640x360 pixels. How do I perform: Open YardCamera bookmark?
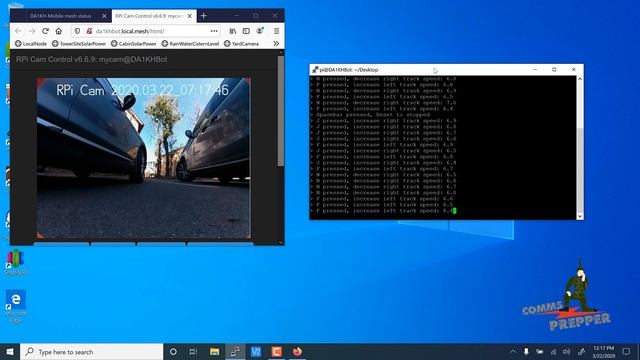click(242, 44)
